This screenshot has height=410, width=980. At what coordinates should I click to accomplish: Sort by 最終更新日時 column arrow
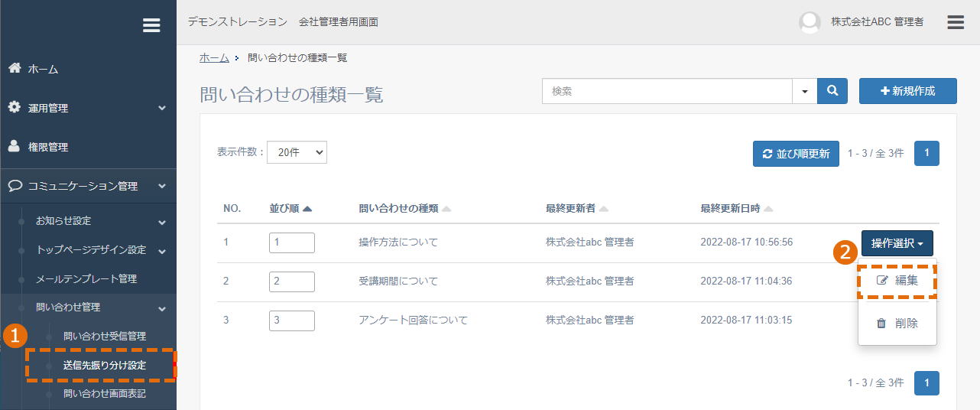click(x=768, y=209)
